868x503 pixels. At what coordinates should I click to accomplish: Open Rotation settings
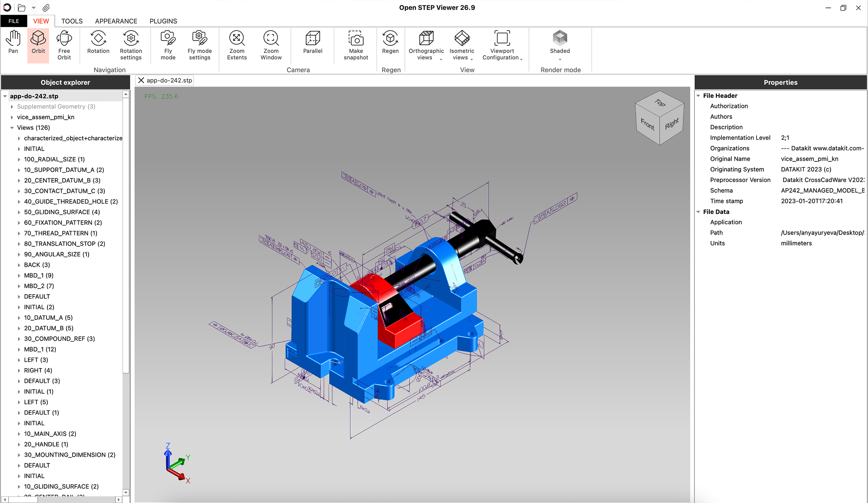pos(130,44)
